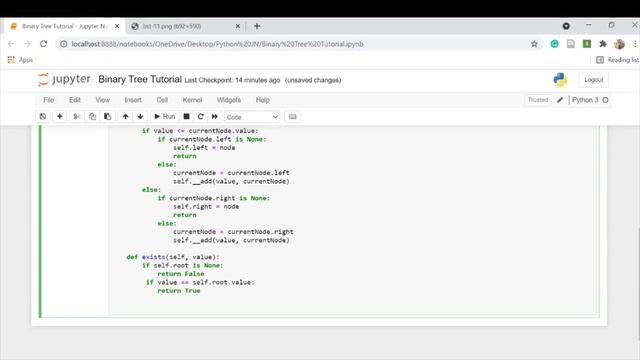Restart kernel and rerun all with fast-forward icon

click(215, 117)
